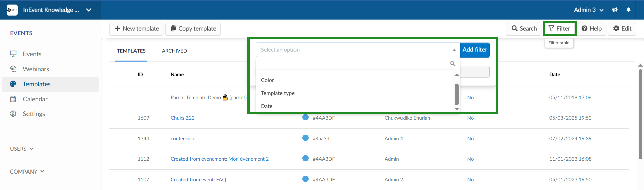Open Created from event: FAQ link

click(x=198, y=180)
